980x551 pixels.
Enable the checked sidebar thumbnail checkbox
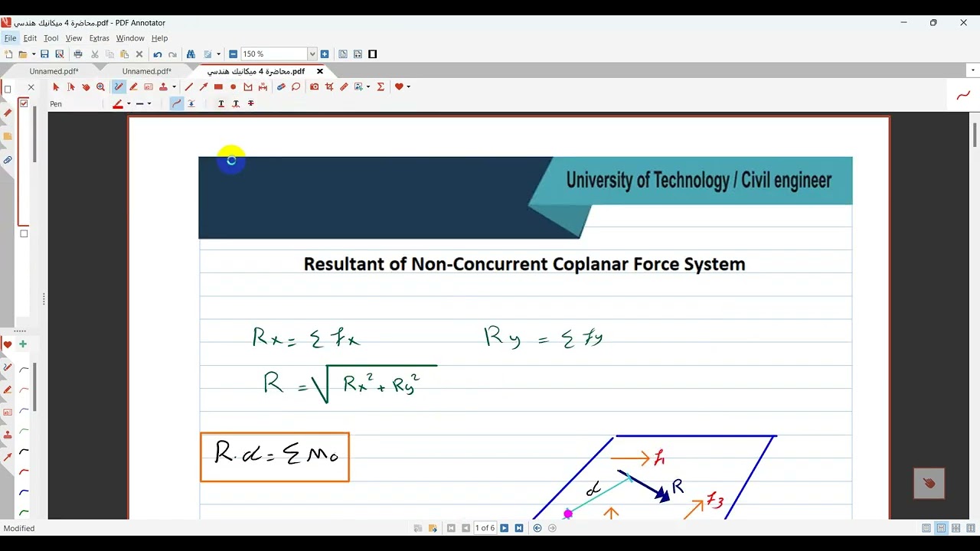click(x=24, y=103)
